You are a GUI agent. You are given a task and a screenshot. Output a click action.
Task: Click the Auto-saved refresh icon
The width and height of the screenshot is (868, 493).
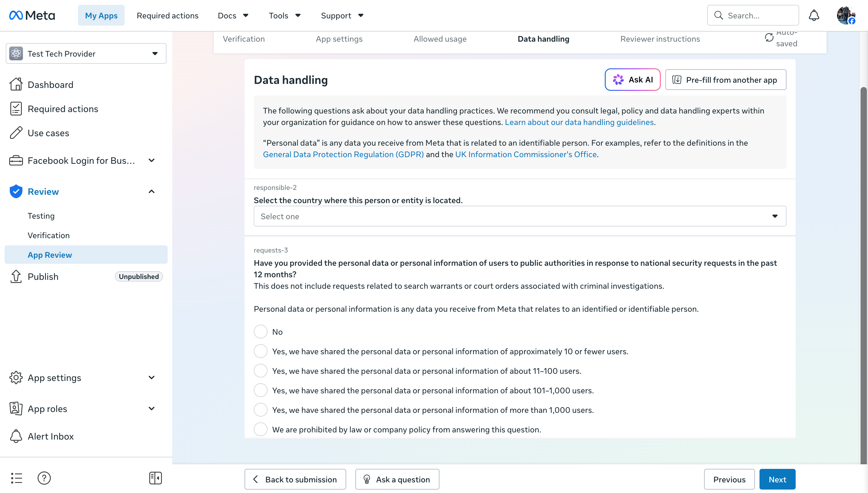tap(769, 37)
